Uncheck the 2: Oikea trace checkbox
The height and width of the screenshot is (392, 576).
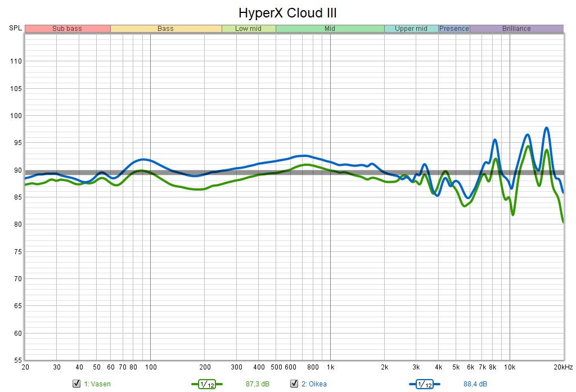pyautogui.click(x=294, y=384)
